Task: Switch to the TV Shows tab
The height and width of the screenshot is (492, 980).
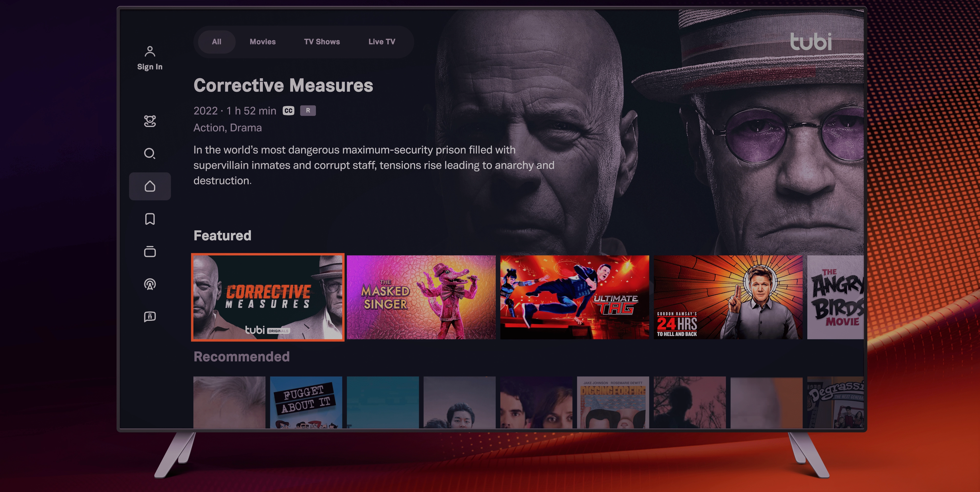Action: point(322,42)
